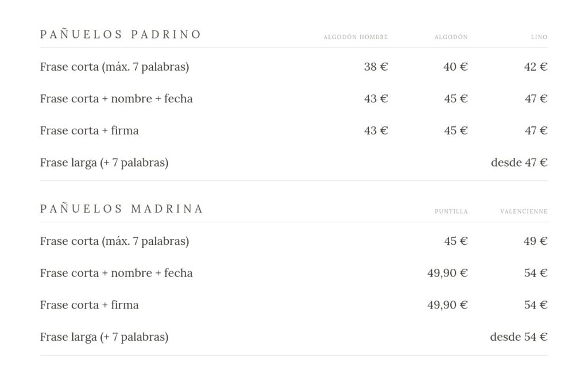
Task: Click the 42 € Lino price
Action: point(536,67)
